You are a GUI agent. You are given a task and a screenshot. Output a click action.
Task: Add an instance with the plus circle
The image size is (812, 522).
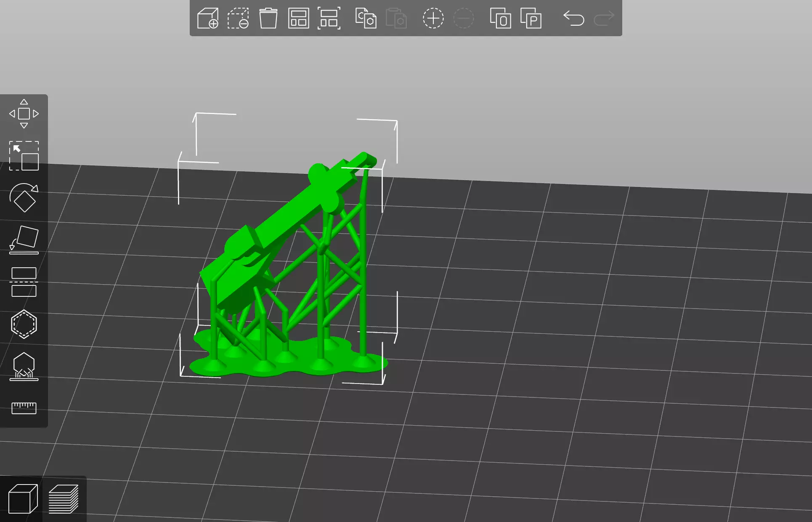(x=433, y=19)
